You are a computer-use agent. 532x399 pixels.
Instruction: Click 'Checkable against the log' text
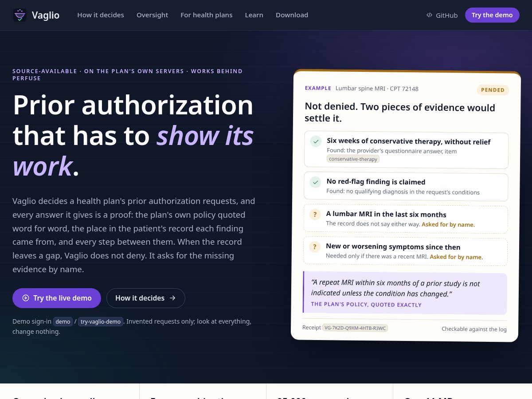tap(474, 329)
